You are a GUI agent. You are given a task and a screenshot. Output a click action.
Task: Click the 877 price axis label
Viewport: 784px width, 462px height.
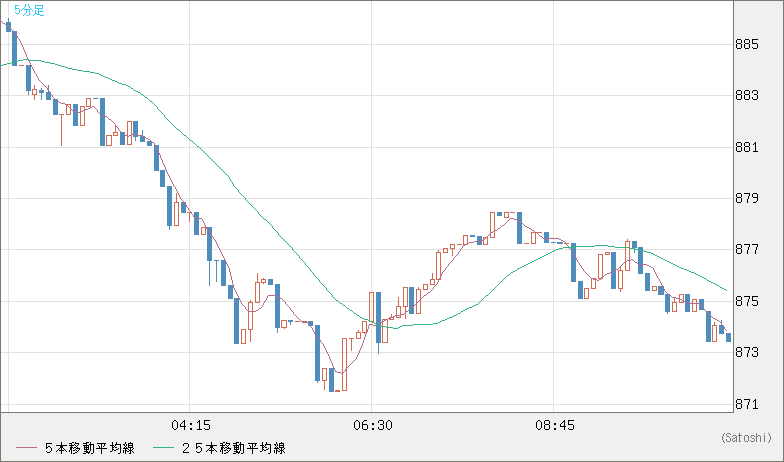pos(746,249)
